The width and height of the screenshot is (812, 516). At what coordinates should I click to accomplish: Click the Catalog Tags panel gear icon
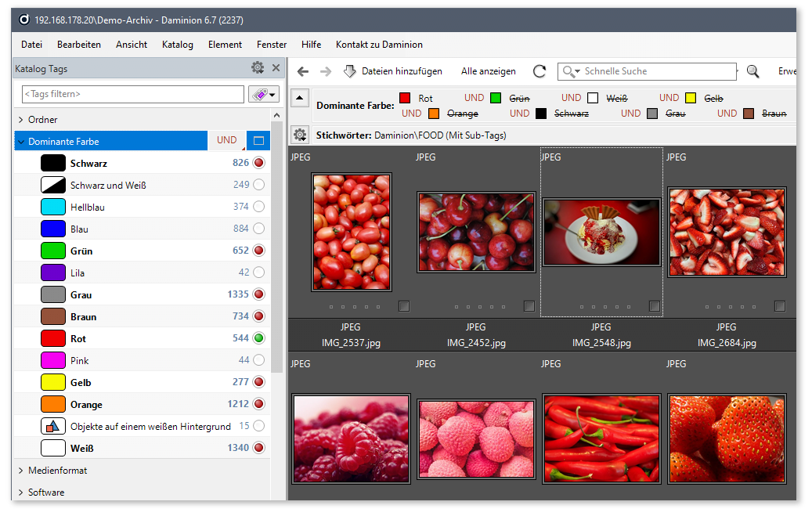(x=258, y=68)
